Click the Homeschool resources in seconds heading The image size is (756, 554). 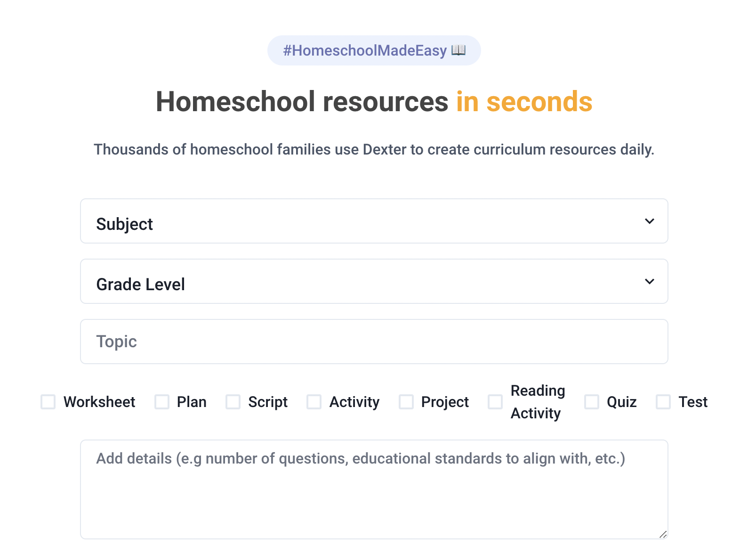click(374, 101)
